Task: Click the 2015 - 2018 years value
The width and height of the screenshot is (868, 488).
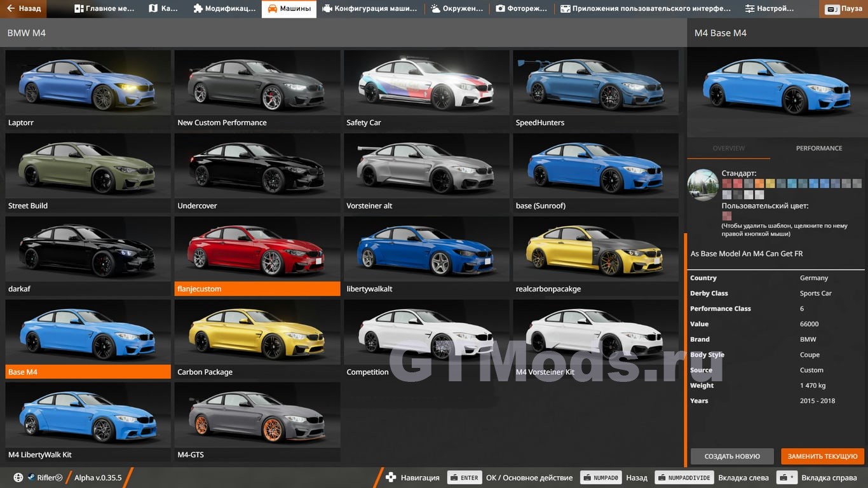Action: pos(817,400)
